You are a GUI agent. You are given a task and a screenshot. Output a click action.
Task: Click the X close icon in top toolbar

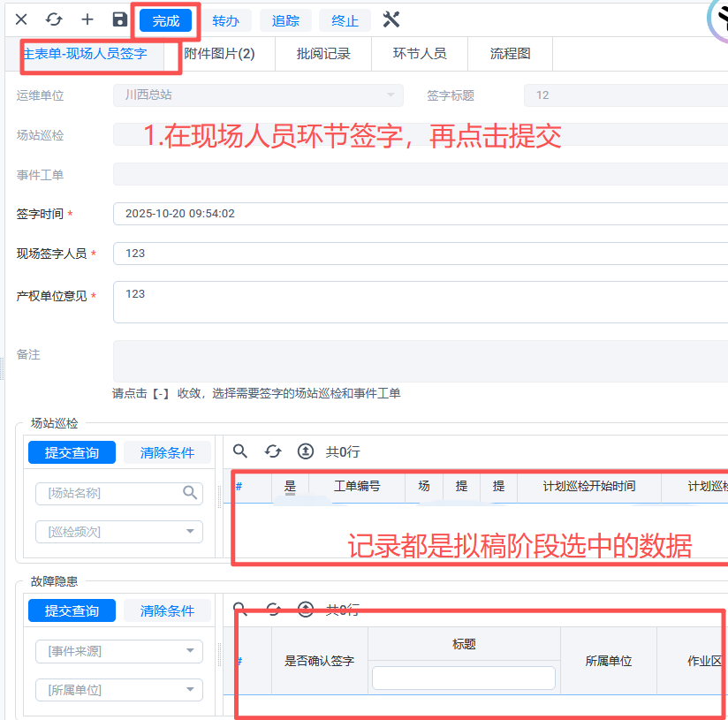click(21, 19)
